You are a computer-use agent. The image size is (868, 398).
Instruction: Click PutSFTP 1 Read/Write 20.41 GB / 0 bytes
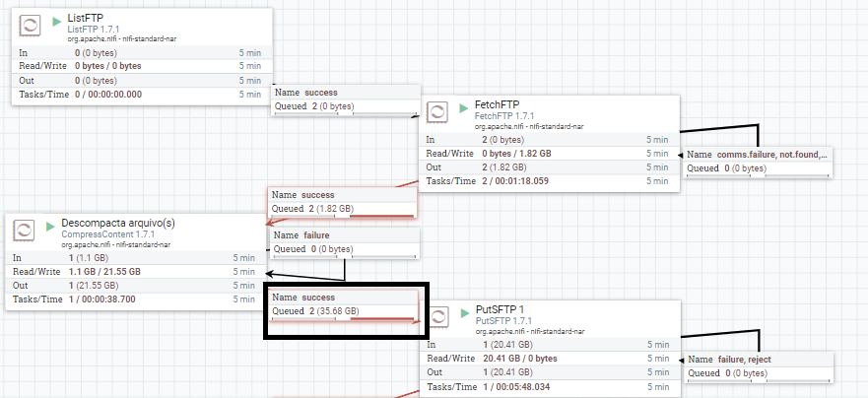point(520,359)
